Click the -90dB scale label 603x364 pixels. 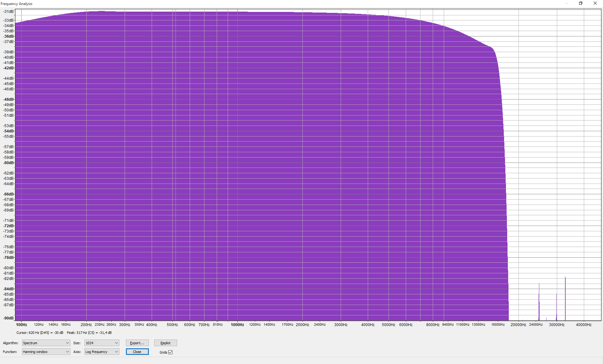click(x=8, y=318)
